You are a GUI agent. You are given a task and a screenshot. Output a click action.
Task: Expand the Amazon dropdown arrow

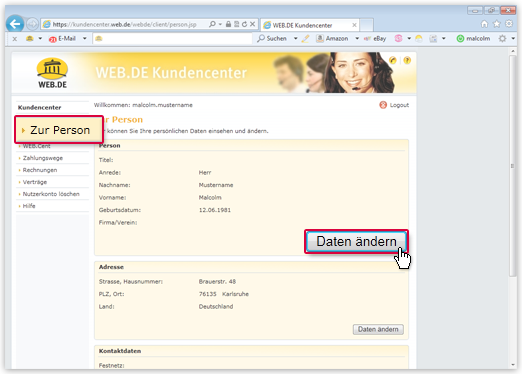(x=357, y=38)
